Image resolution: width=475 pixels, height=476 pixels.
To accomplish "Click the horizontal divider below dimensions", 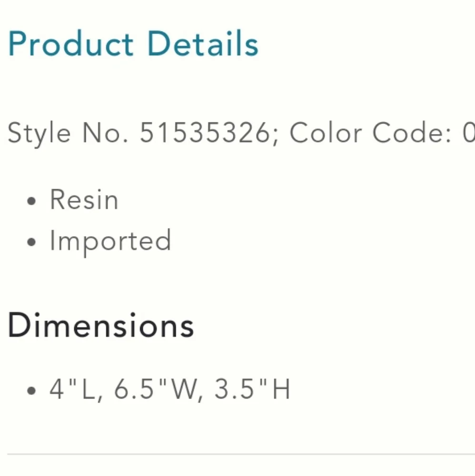I will click(241, 455).
